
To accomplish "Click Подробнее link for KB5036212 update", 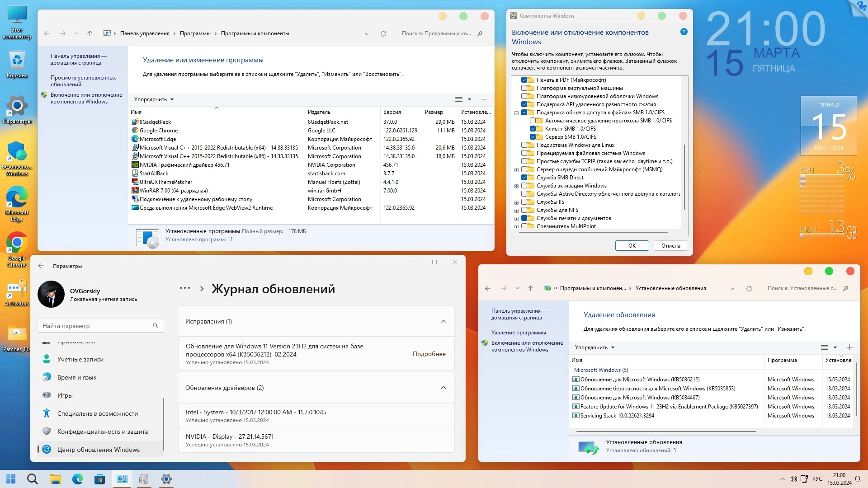I will 429,354.
